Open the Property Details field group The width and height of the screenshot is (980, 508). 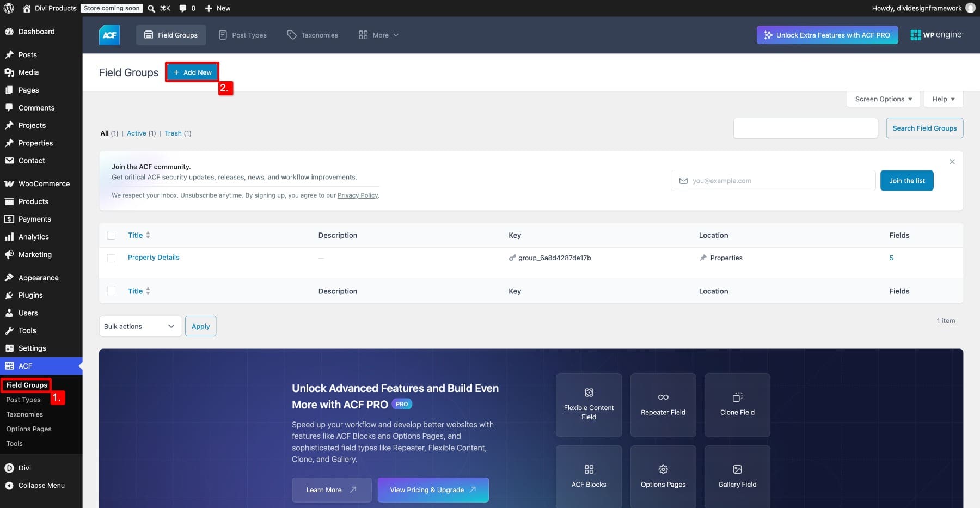pos(154,258)
